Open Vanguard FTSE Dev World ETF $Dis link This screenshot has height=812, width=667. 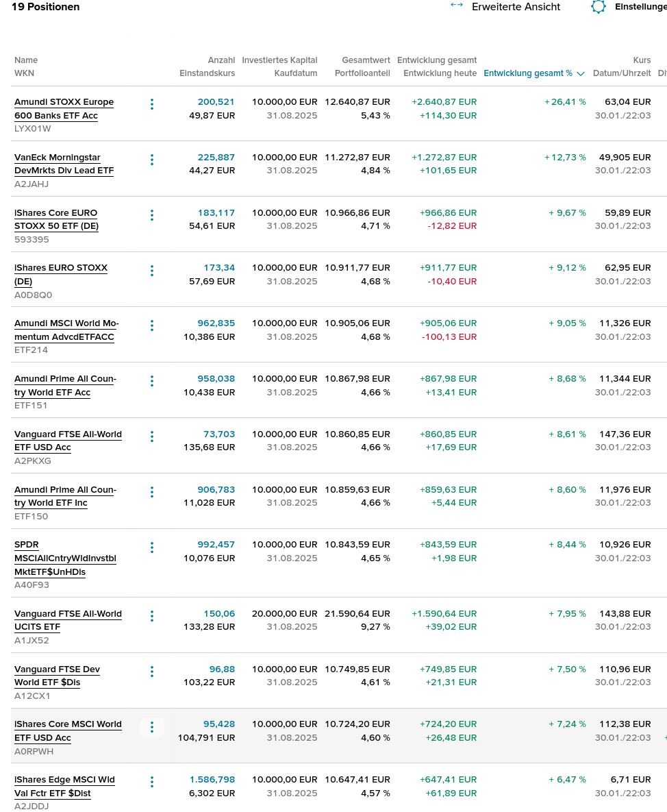coord(57,676)
